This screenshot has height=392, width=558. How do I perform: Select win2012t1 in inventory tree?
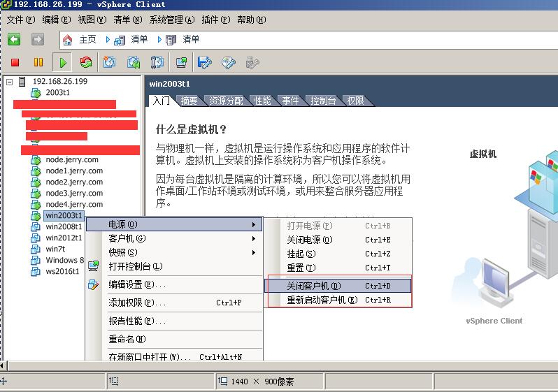[64, 238]
